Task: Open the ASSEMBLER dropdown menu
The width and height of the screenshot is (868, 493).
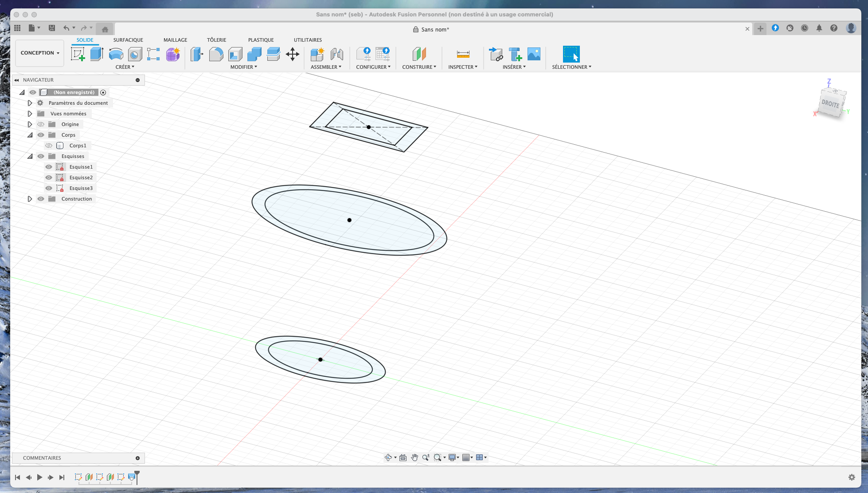Action: point(326,67)
